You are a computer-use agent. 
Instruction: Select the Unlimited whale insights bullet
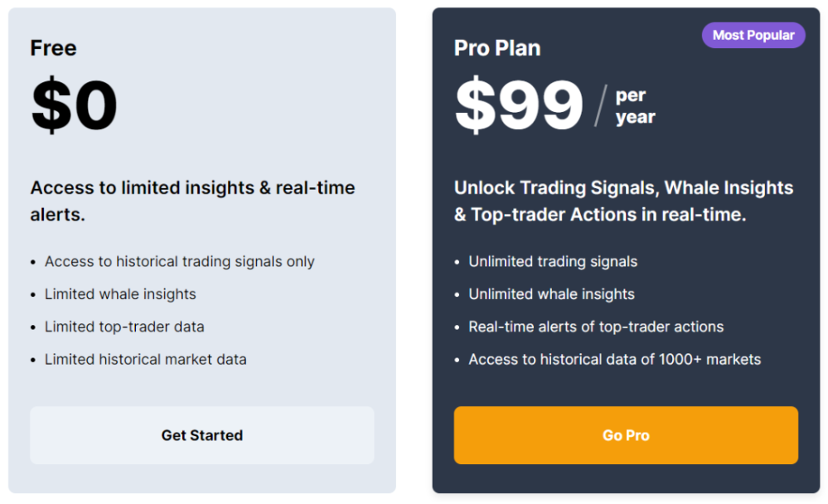(551, 293)
